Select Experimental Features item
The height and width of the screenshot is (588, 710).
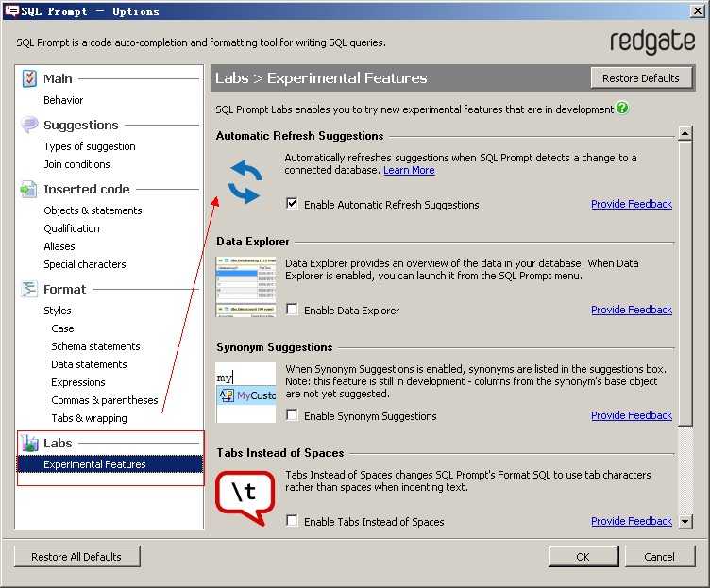point(110,464)
